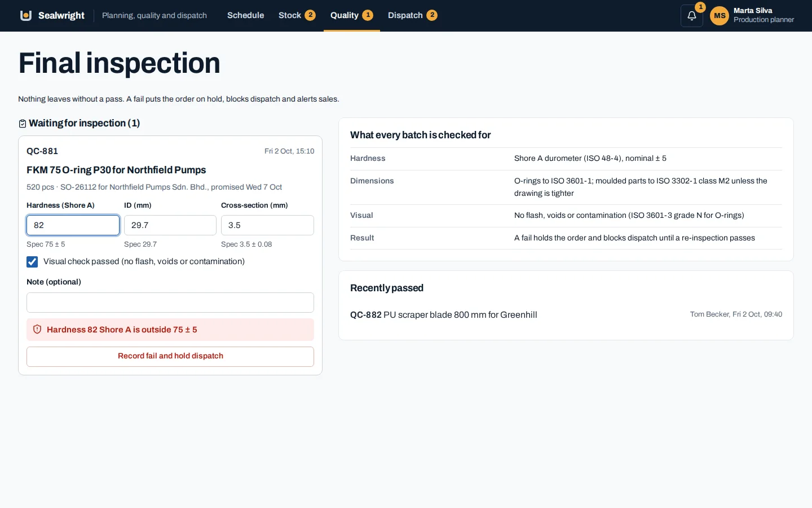Click the ID (mm) input field
Screen dimensions: 812x508
170,225
